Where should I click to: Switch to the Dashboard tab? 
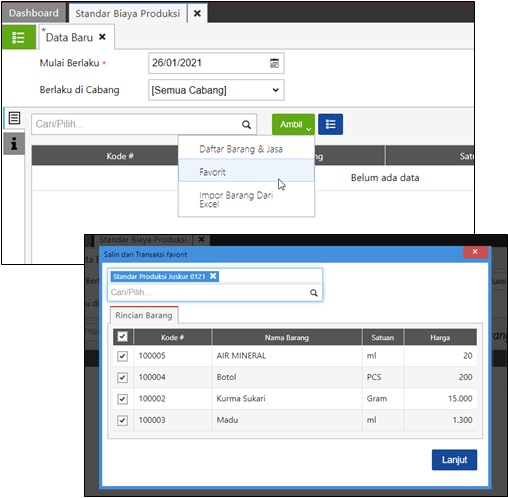34,13
